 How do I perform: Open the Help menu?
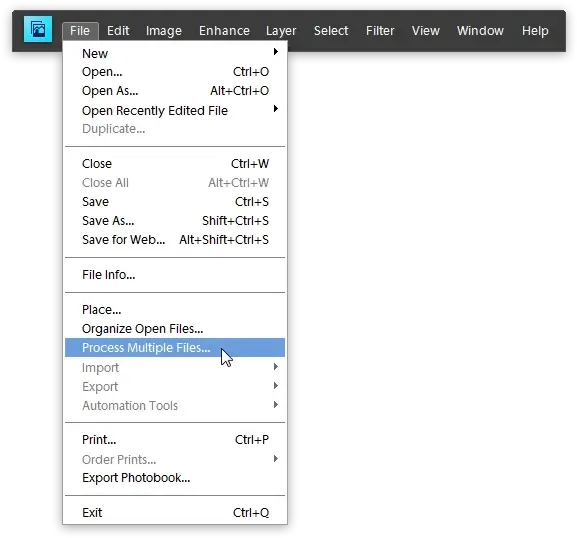tap(535, 31)
